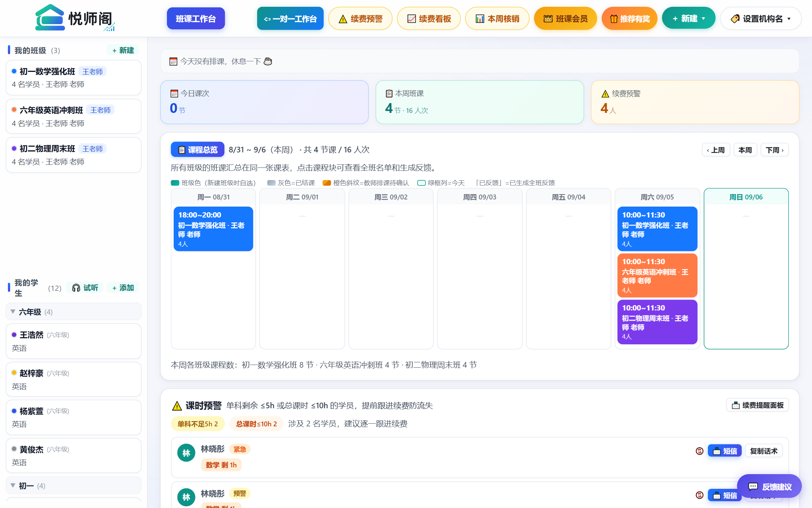Screen dimensions: 812x508
Task: Open Saturday 初二物理周末班 lesson block
Action: (657, 322)
